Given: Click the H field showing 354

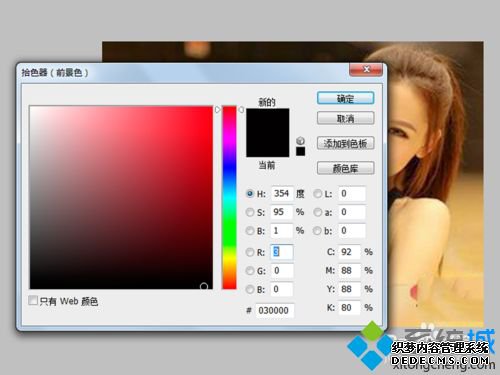Looking at the screenshot, I should coord(282,193).
